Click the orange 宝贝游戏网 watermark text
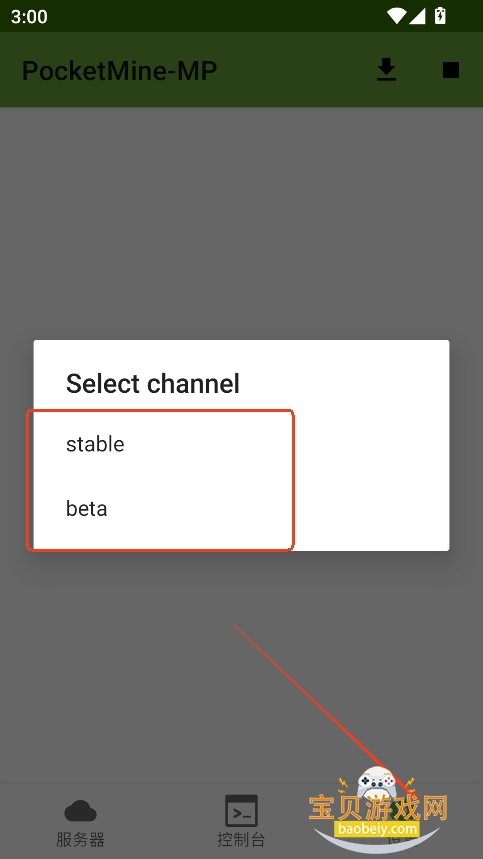Image resolution: width=483 pixels, height=859 pixels. point(378,808)
